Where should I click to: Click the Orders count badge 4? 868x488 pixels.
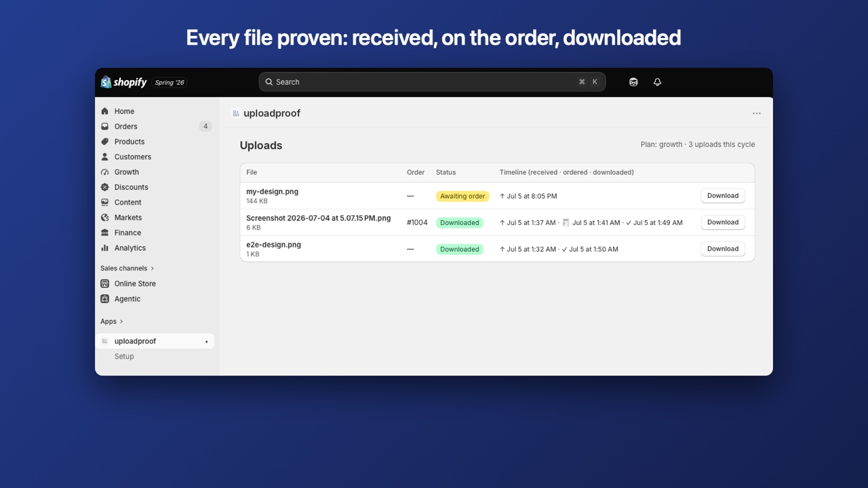pos(205,126)
